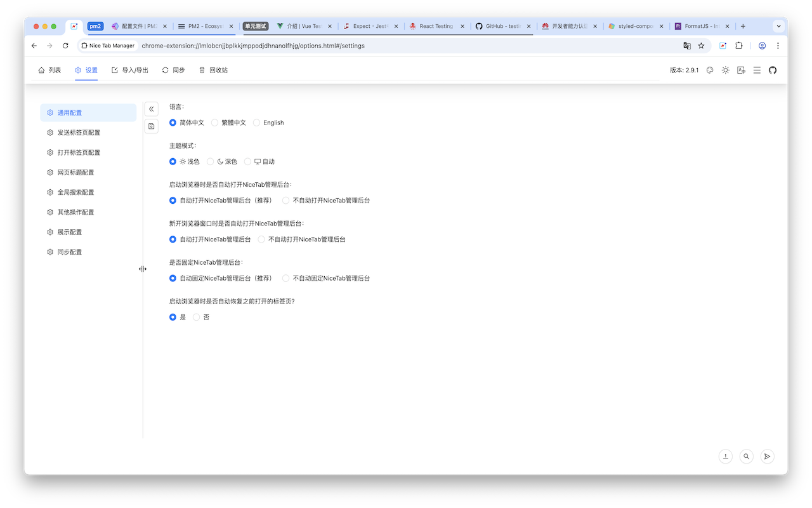Select 自动固定NiceTab管理后台（推荐）
This screenshot has width=812, height=508.
[221, 278]
